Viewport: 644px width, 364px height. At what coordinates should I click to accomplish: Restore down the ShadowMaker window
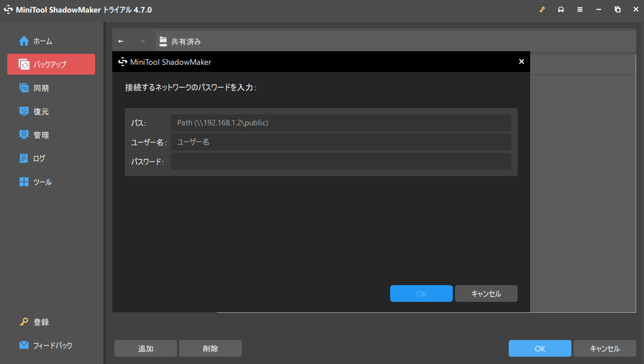pos(617,9)
